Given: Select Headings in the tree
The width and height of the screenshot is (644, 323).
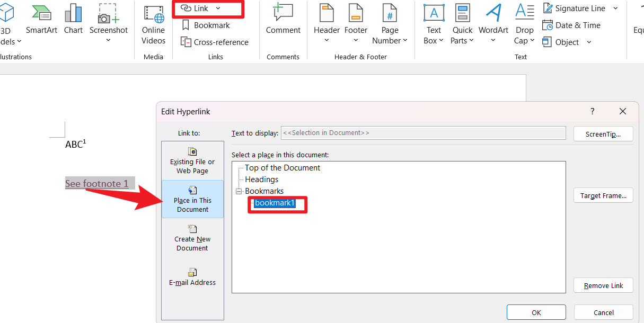Looking at the screenshot, I should pyautogui.click(x=261, y=180).
